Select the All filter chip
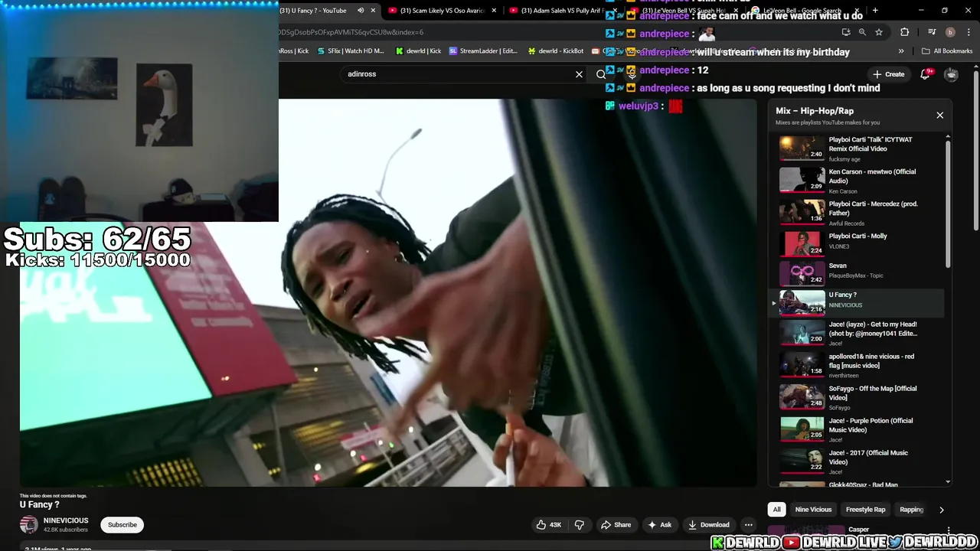This screenshot has height=551, width=980. point(776,510)
